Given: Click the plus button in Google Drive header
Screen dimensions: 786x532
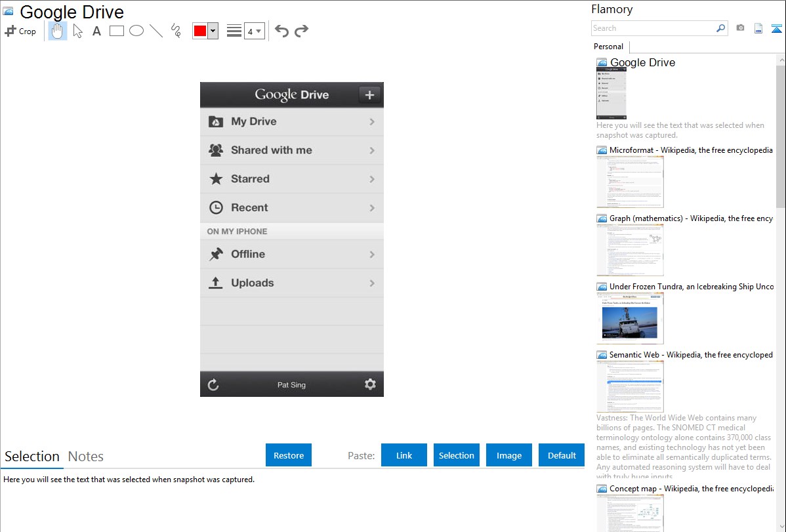Looking at the screenshot, I should [x=369, y=94].
